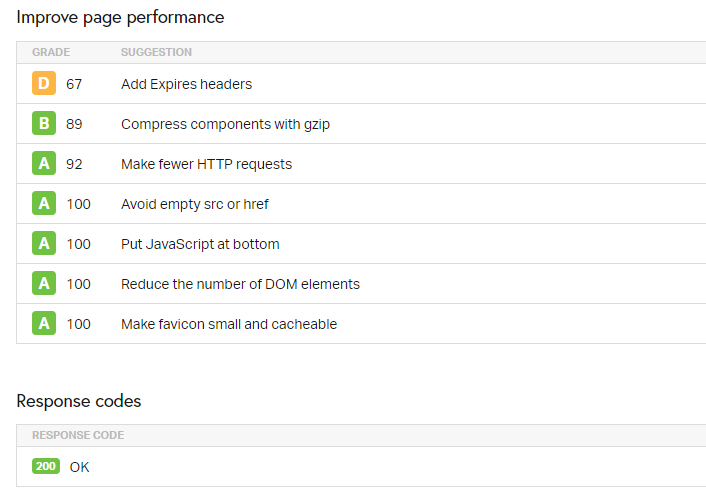
Task: Click the A badge for DOM elements
Action: [x=43, y=284]
